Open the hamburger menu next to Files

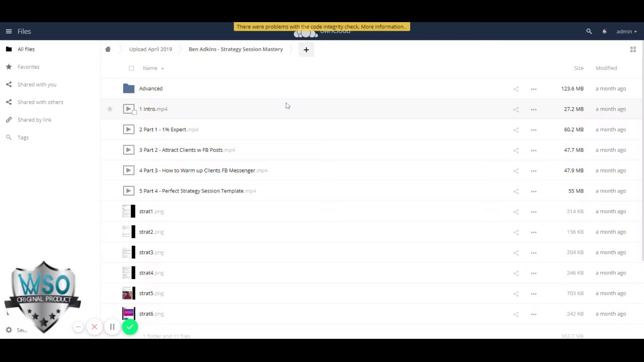pos(9,31)
